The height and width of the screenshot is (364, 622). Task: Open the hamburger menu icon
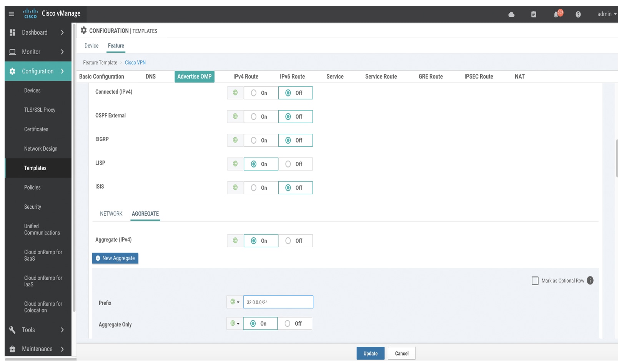pos(12,14)
